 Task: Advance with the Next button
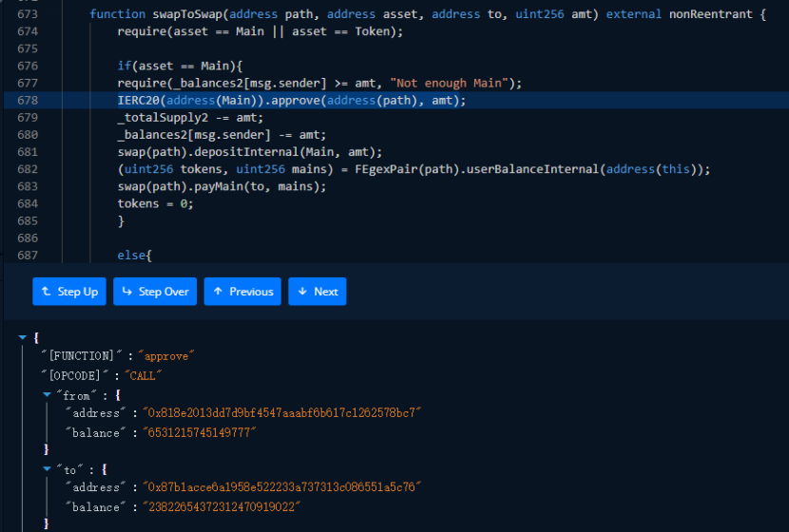point(318,292)
